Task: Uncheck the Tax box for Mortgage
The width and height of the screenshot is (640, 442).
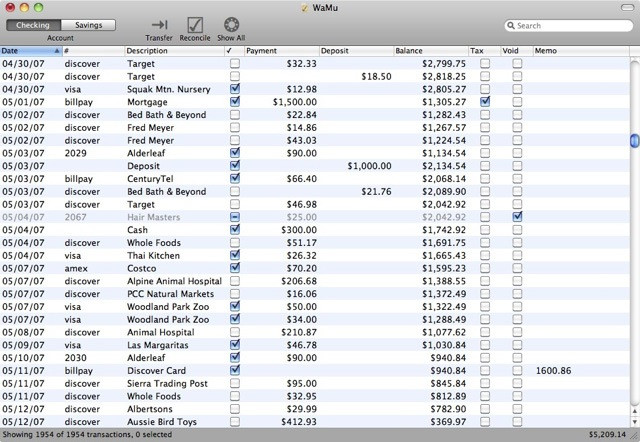Action: click(x=485, y=102)
